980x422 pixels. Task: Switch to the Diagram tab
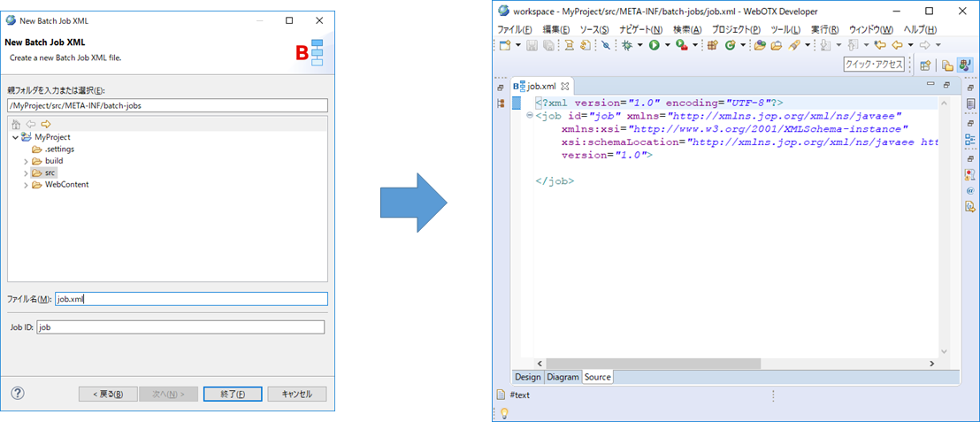563,377
